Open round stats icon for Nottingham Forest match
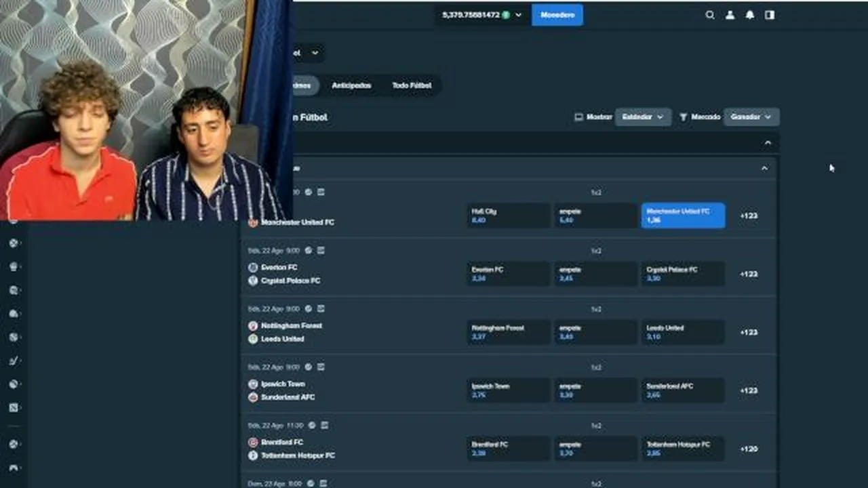868x488 pixels. (x=309, y=308)
